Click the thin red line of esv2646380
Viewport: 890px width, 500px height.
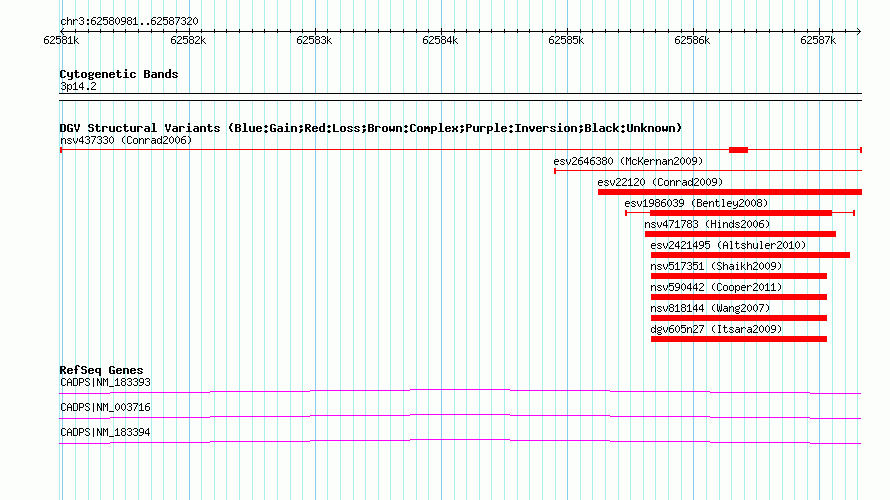[708, 170]
